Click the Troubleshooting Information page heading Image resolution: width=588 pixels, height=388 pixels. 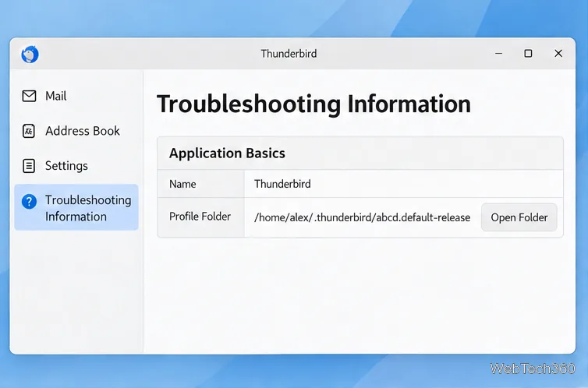click(x=313, y=104)
